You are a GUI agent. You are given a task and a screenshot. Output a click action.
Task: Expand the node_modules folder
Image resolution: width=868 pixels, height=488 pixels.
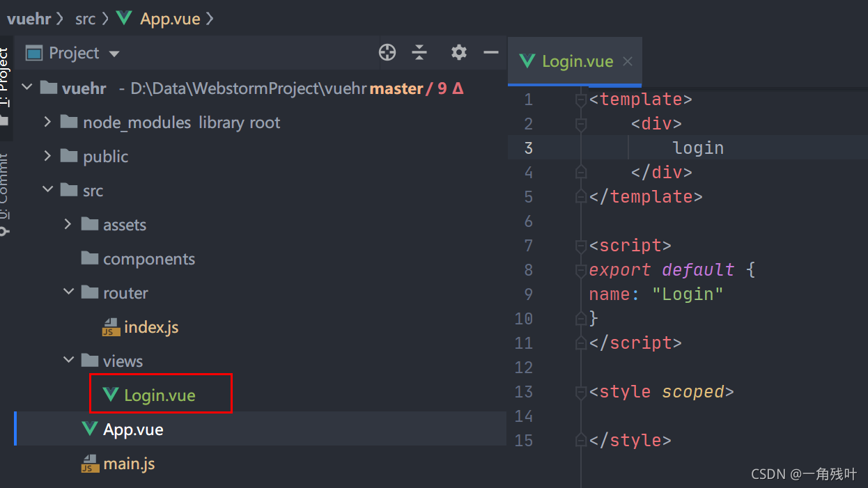(x=47, y=123)
